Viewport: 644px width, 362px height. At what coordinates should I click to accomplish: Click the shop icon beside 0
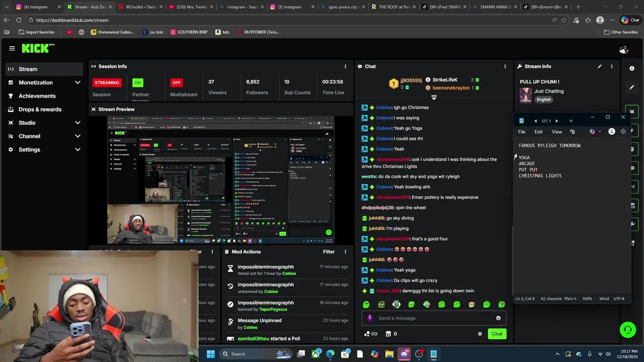click(x=388, y=334)
